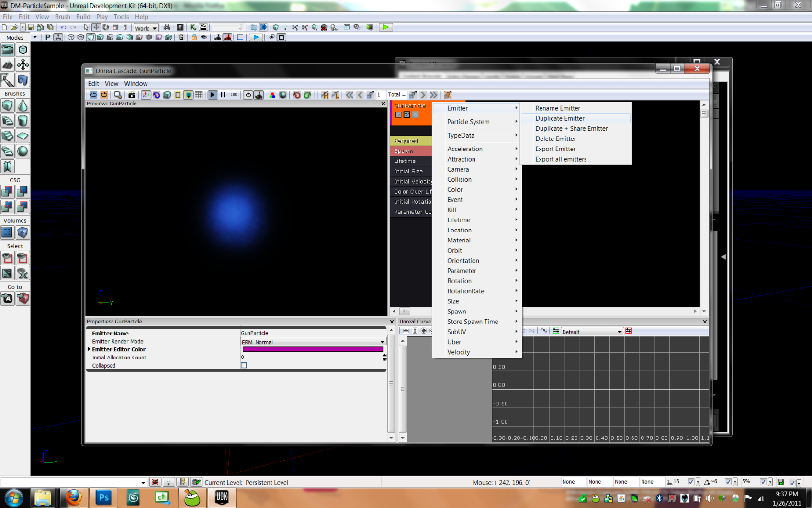Click the Sphere brush builder icon
This screenshot has height=508, width=812.
click(x=23, y=151)
